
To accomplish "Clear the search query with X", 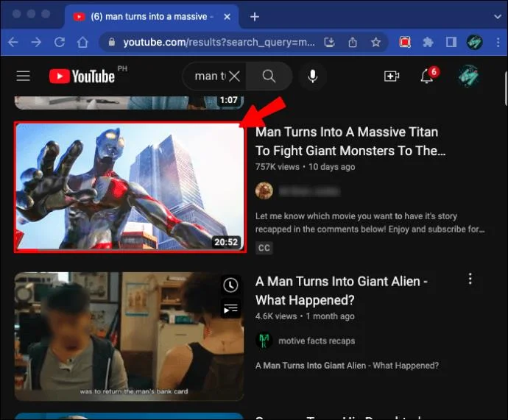I will (235, 76).
